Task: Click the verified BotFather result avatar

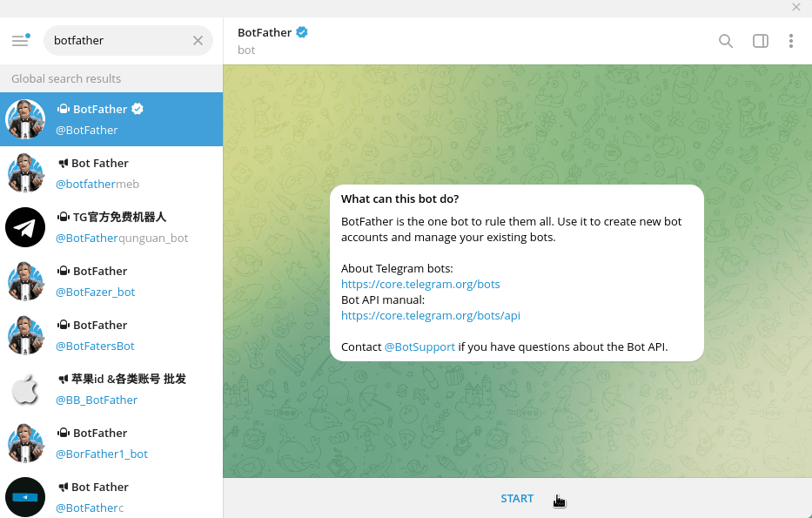Action: click(25, 119)
